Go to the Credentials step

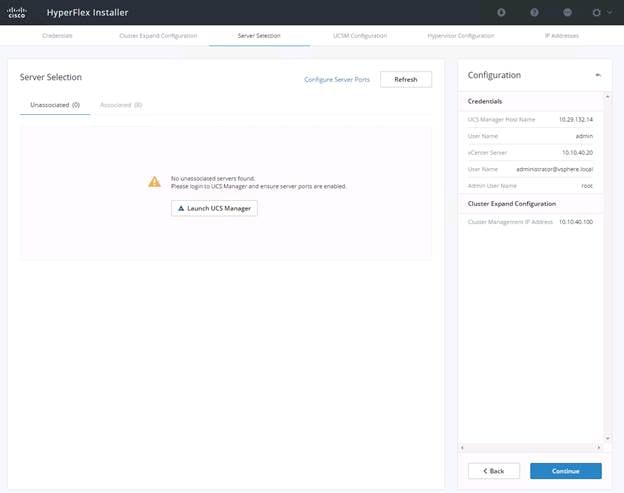point(57,36)
